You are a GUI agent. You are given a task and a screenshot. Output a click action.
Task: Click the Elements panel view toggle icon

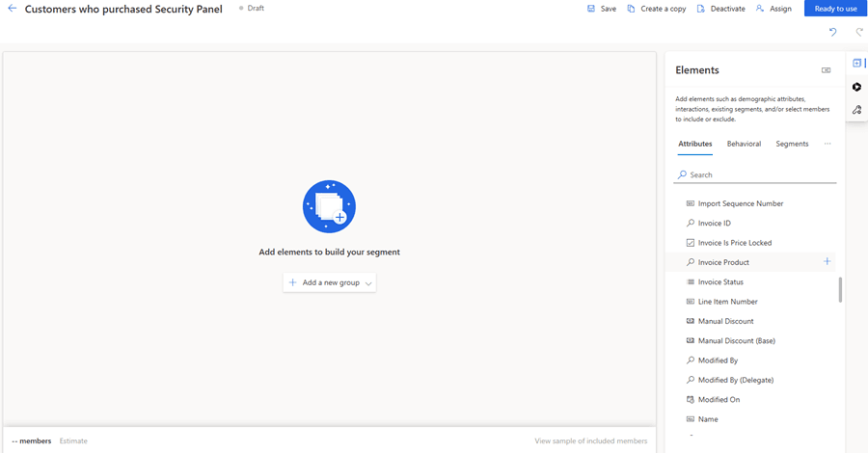point(826,70)
